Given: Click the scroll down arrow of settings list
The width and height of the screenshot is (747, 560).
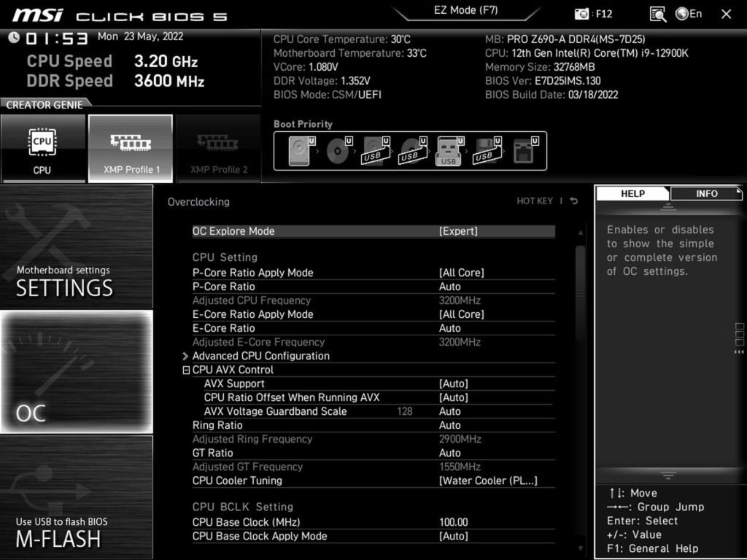Looking at the screenshot, I should 580,548.
